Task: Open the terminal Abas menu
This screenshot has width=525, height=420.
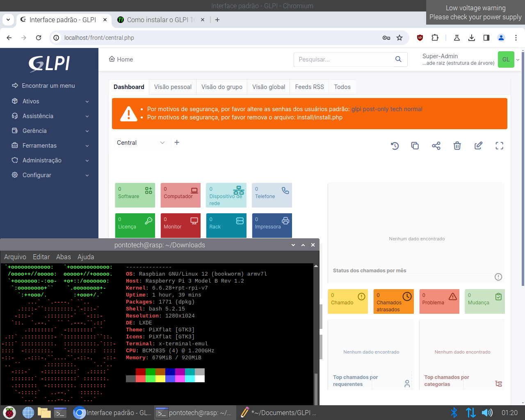Action: (x=64, y=257)
